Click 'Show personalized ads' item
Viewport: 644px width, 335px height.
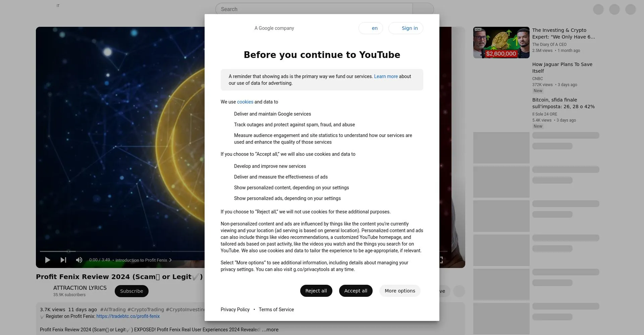[287, 198]
